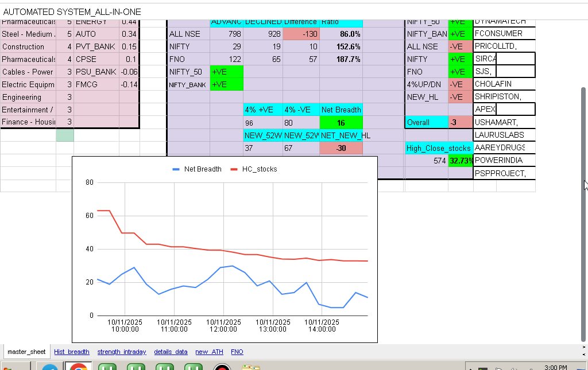Open the new_ATH sheet tab
This screenshot has height=370, width=588.
pos(209,352)
